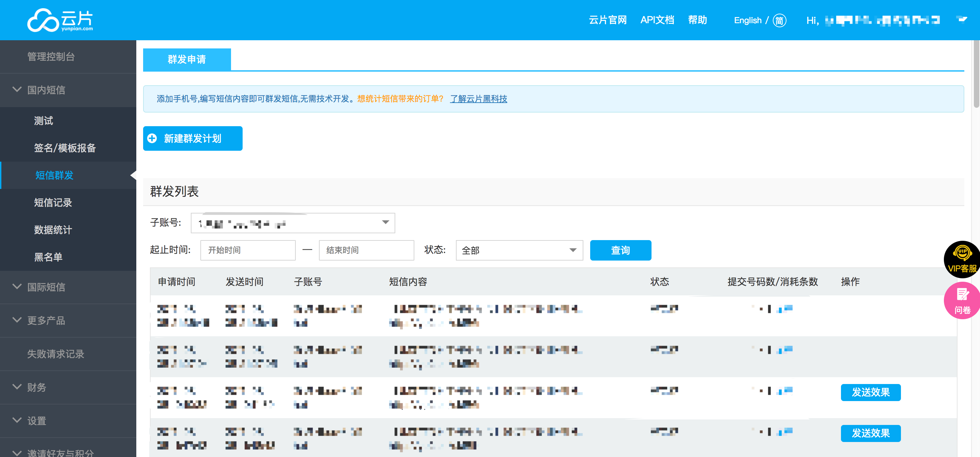The image size is (980, 457).
Task: Click the 提交号码数/消耗条数 column header
Action: click(773, 282)
